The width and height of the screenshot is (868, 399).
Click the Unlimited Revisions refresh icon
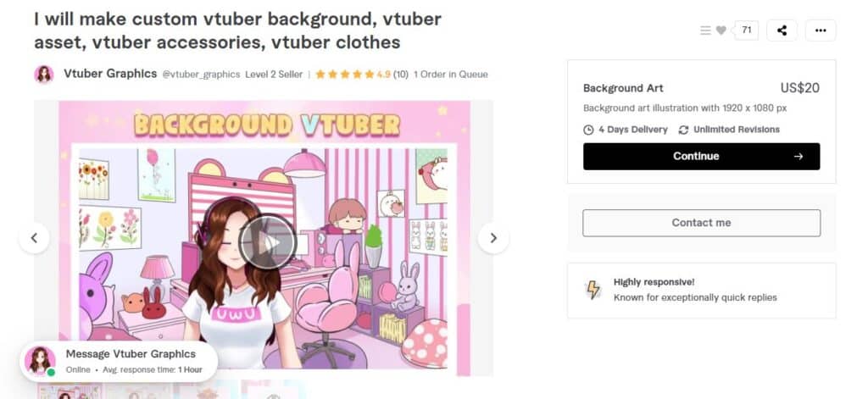pyautogui.click(x=684, y=130)
